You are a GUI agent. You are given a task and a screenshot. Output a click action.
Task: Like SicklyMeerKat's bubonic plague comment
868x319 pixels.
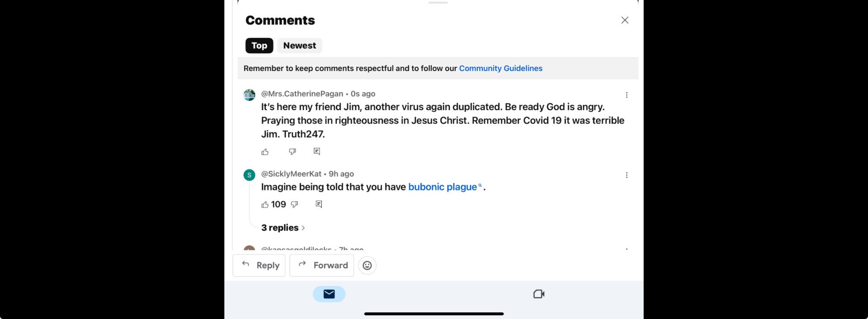[x=265, y=205]
